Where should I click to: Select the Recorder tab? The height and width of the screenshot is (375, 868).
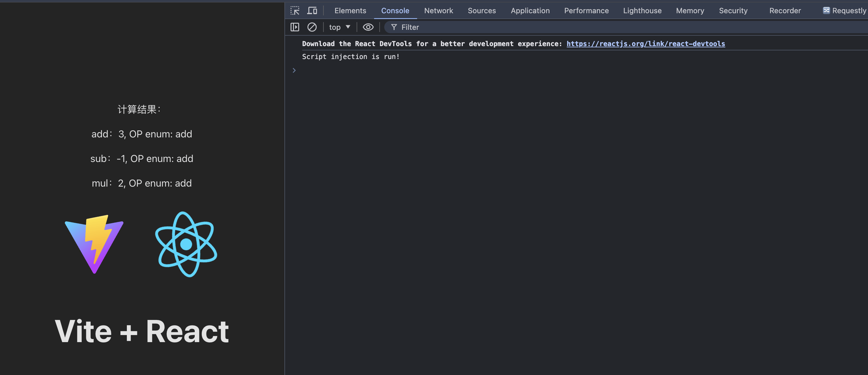tap(785, 10)
